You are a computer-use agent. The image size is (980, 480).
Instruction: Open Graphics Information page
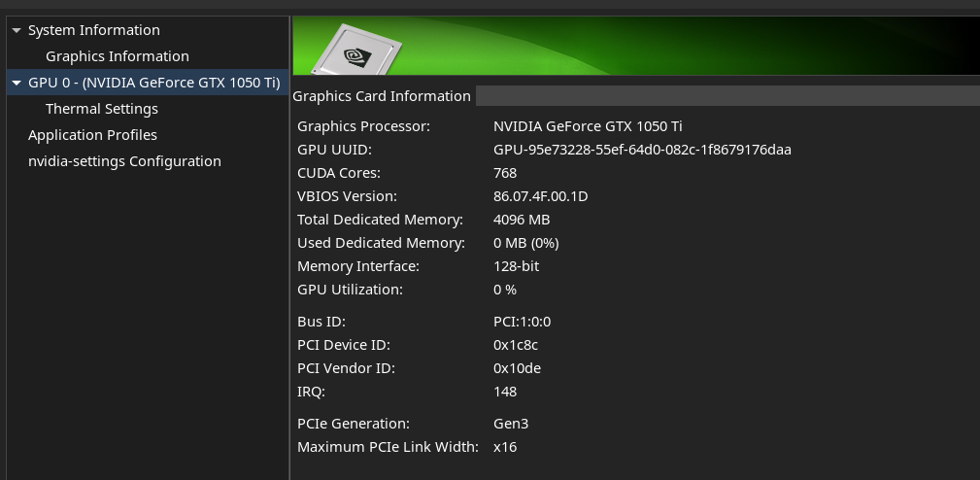point(118,56)
